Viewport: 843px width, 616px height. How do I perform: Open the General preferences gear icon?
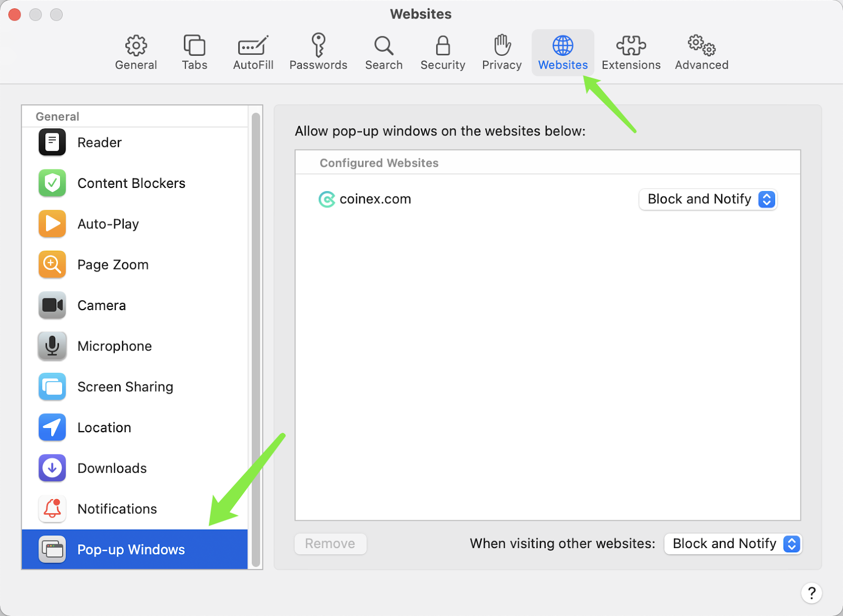pyautogui.click(x=136, y=46)
